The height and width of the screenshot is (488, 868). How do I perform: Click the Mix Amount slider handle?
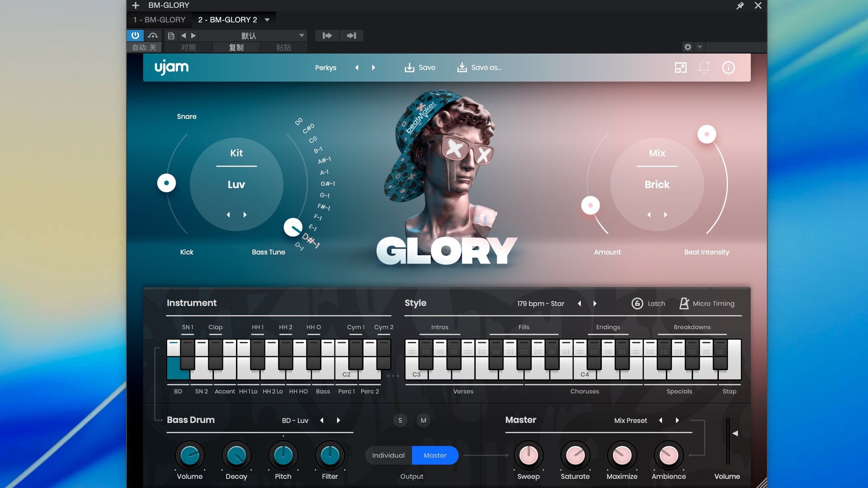pos(590,206)
